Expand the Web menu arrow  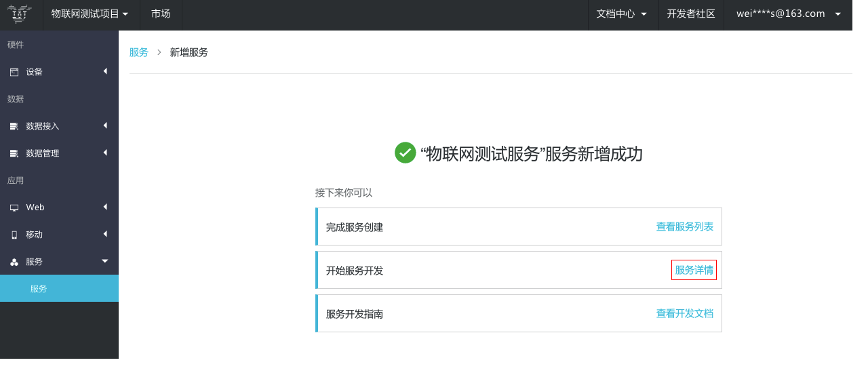click(105, 207)
